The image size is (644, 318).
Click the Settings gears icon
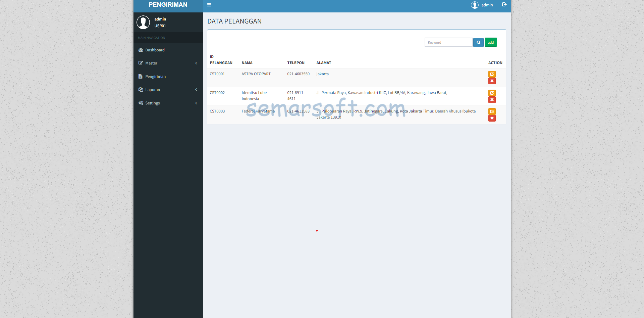click(x=141, y=103)
